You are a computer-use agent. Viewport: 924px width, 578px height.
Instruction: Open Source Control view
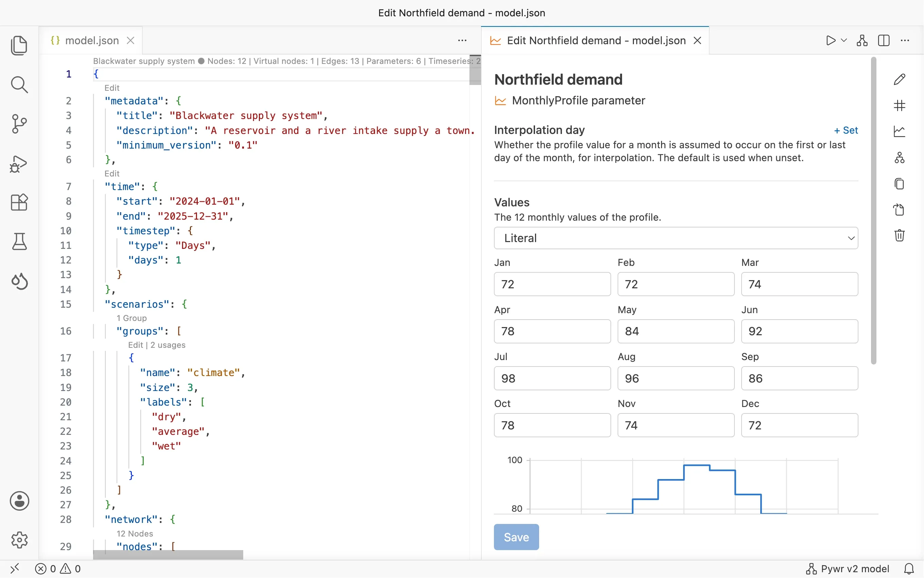(x=19, y=124)
